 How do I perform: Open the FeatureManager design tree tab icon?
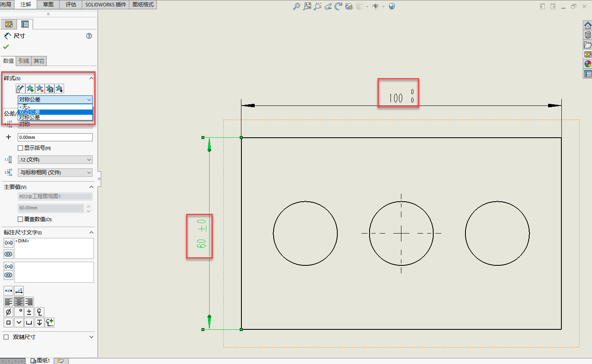(x=9, y=24)
